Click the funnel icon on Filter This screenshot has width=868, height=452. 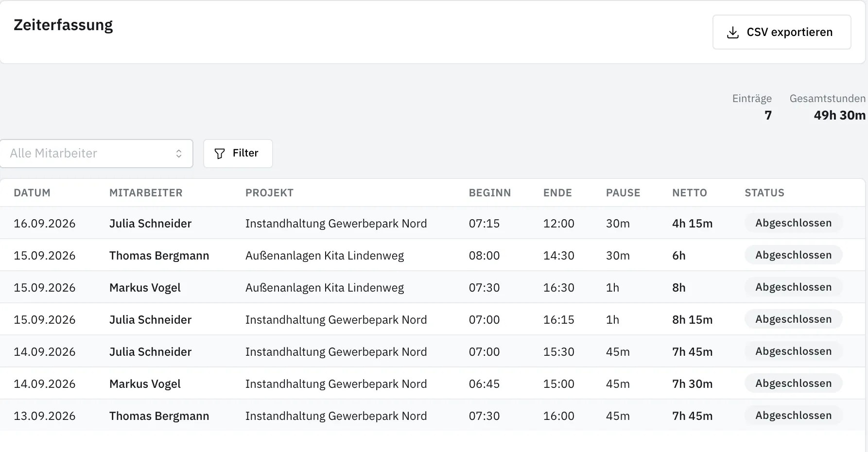point(220,154)
